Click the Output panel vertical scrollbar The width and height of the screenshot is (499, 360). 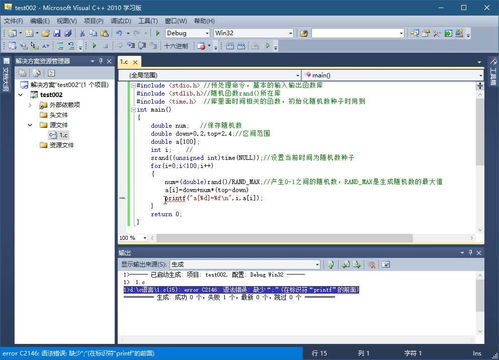click(480, 296)
